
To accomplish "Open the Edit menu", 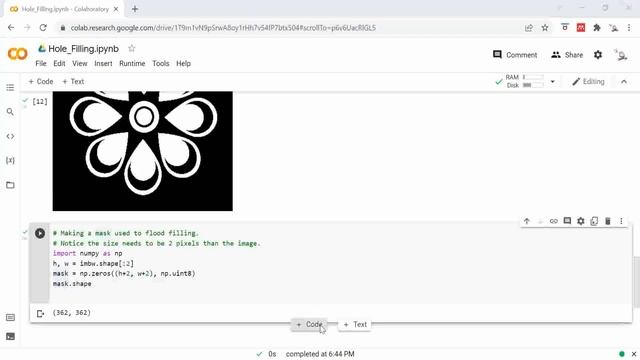I will pyautogui.click(x=59, y=63).
